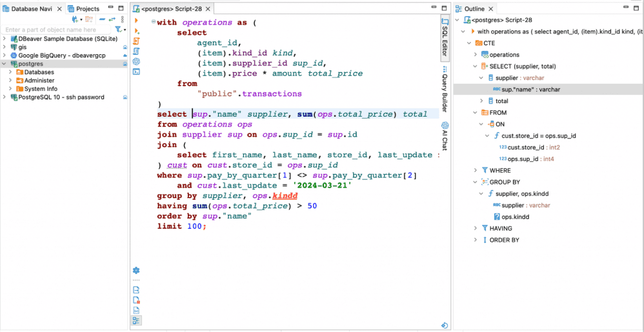644x332 pixels.
Task: Expand the Databases folder
Action: [x=11, y=72]
